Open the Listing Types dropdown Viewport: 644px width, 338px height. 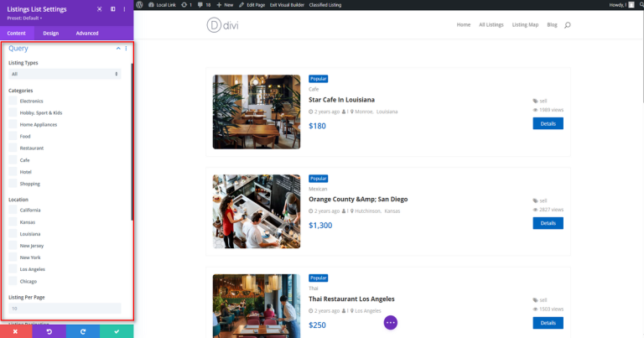(65, 74)
